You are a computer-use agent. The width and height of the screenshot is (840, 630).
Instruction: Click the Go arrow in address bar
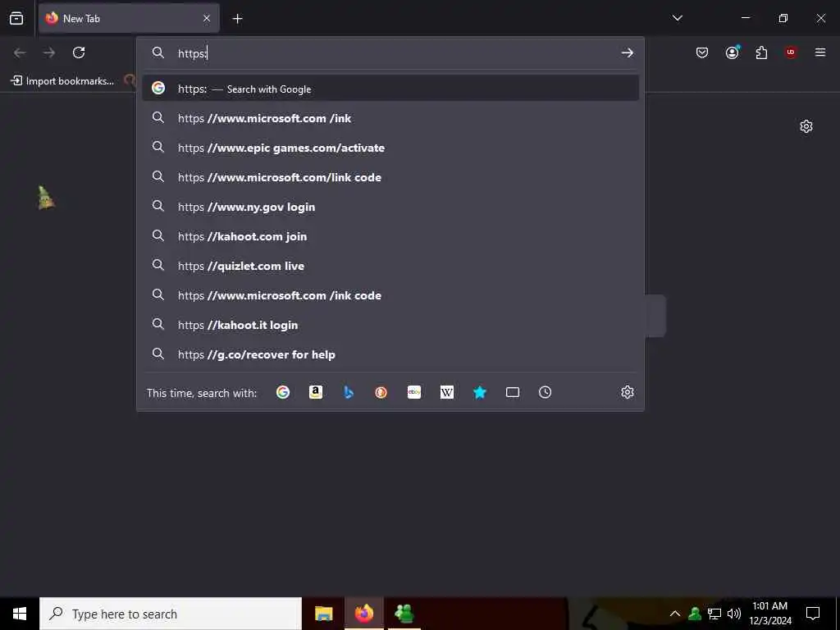pyautogui.click(x=628, y=53)
